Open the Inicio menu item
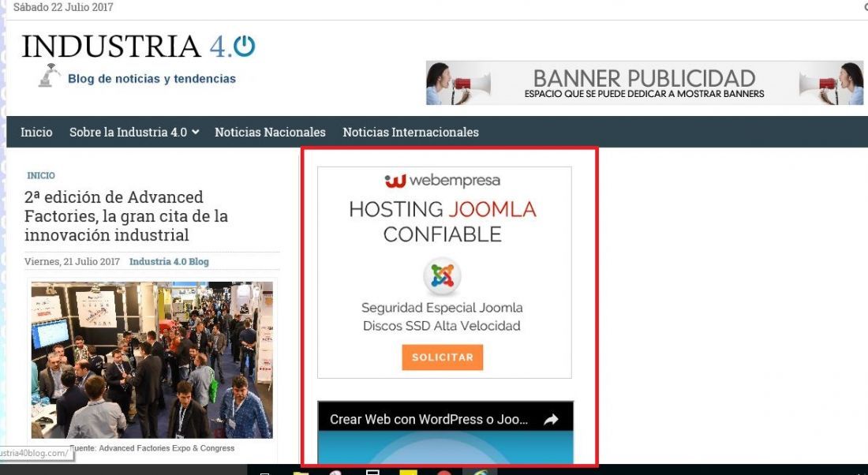The image size is (868, 475). (36, 133)
